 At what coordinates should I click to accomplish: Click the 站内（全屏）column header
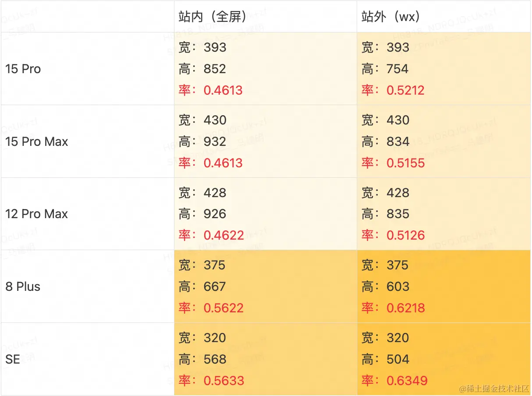click(213, 17)
